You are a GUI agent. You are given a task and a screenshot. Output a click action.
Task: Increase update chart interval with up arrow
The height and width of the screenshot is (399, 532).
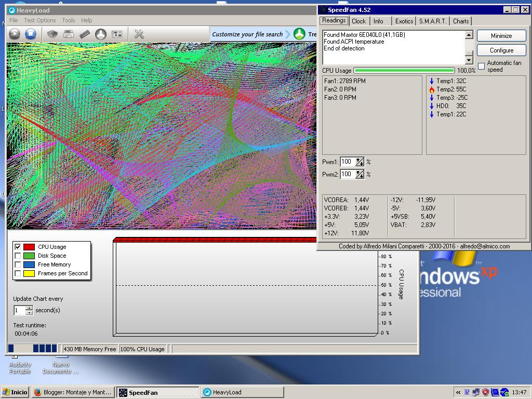29,308
